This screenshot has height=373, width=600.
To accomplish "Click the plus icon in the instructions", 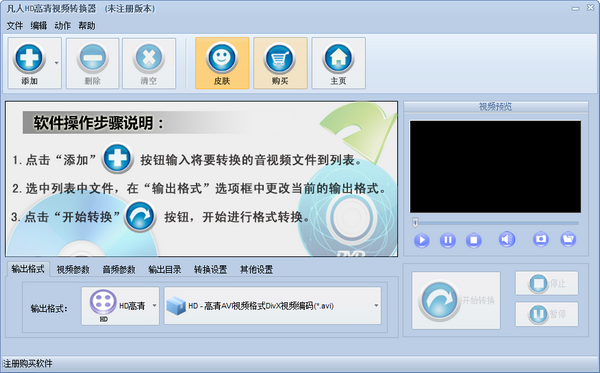I will pyautogui.click(x=118, y=158).
